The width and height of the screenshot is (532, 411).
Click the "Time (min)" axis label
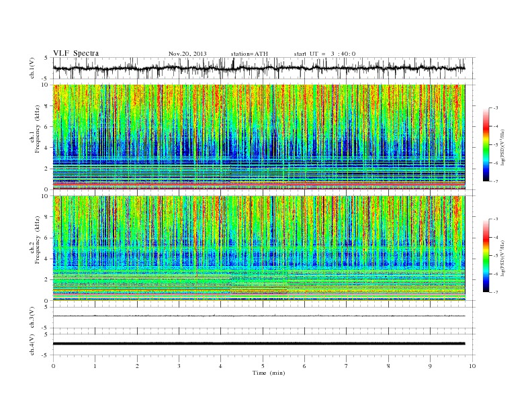(x=269, y=373)
